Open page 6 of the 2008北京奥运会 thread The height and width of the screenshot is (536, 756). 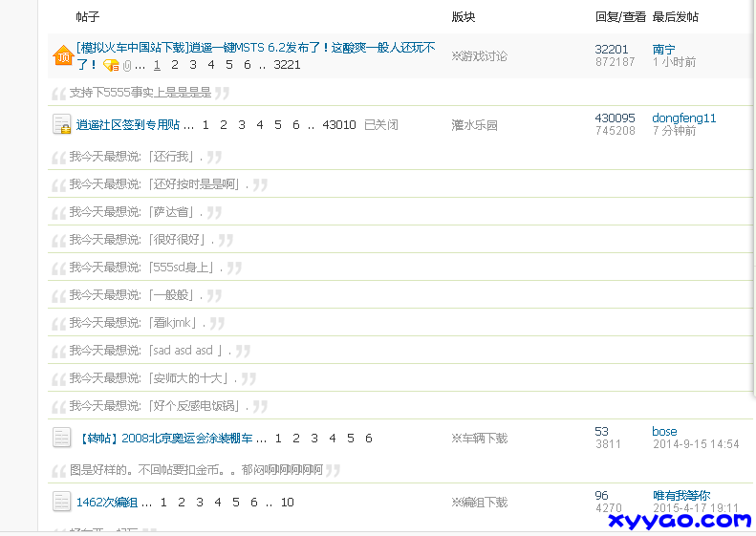click(368, 439)
